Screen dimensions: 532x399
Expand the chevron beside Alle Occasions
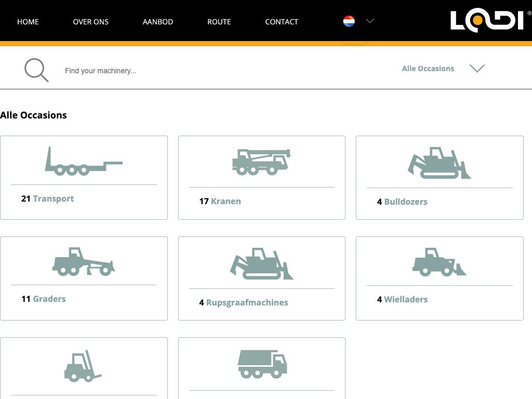(x=476, y=69)
